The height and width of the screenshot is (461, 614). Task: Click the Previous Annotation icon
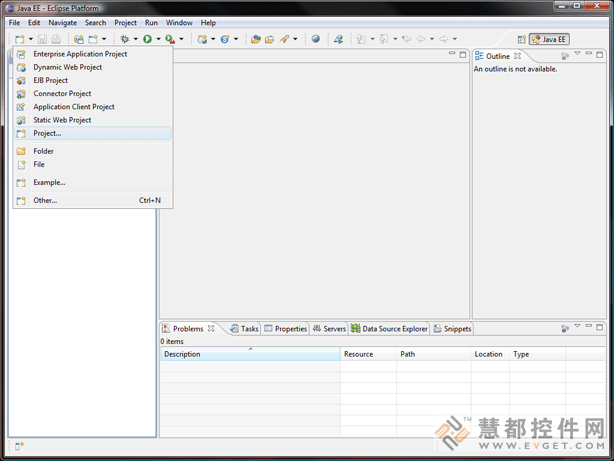click(384, 39)
